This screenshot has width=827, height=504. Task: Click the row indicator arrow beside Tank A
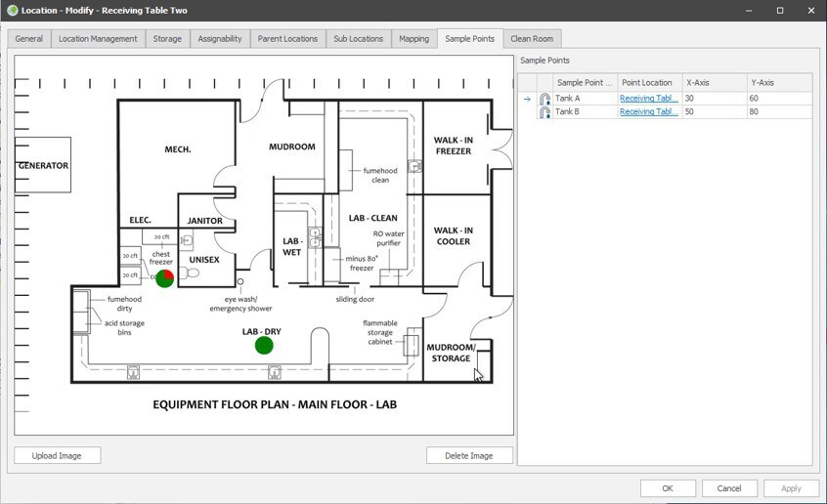tap(527, 99)
